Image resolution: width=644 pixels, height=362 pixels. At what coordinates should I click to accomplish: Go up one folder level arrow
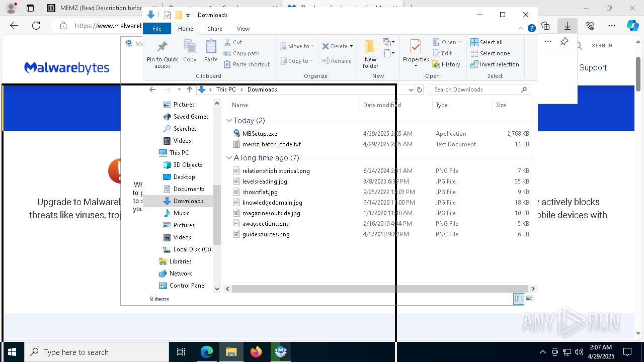coord(189,89)
